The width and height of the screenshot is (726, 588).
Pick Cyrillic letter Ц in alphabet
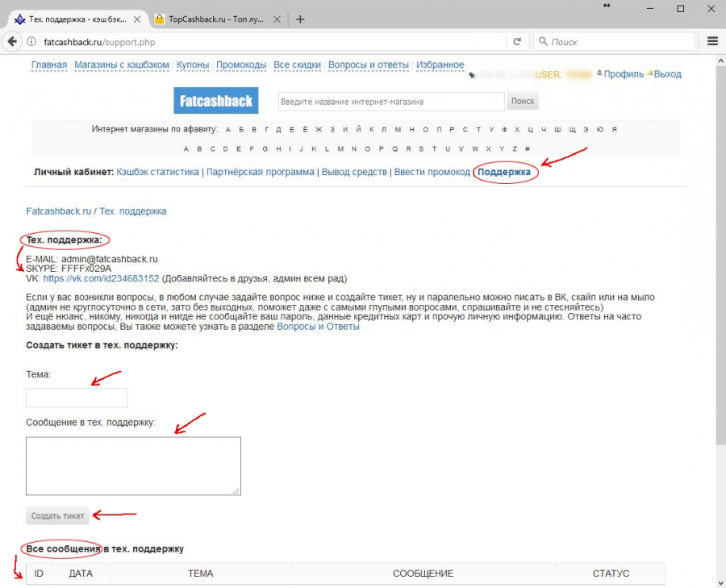(531, 130)
